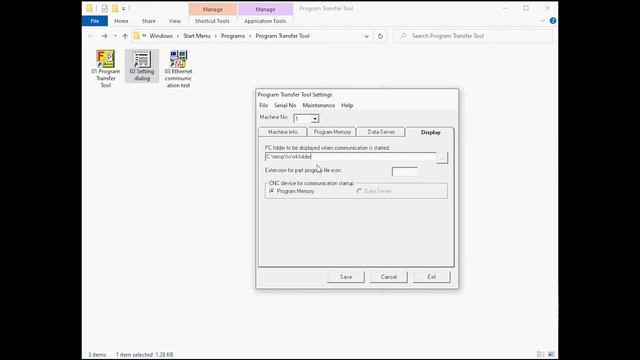Open Help menu in Settings dialog
The width and height of the screenshot is (640, 360).
pyautogui.click(x=347, y=105)
